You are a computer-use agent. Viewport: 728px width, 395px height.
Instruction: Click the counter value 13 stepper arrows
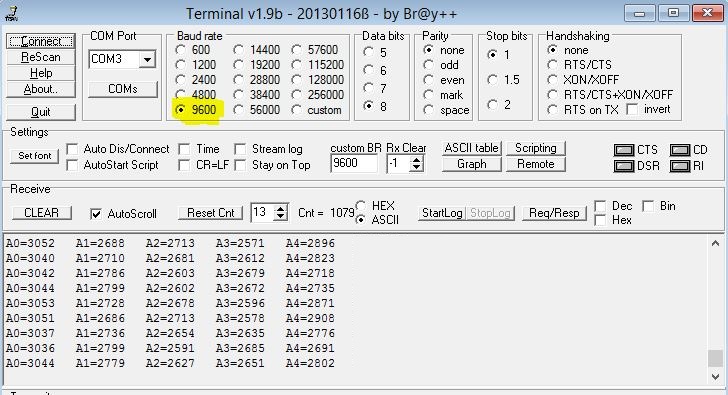tap(280, 213)
